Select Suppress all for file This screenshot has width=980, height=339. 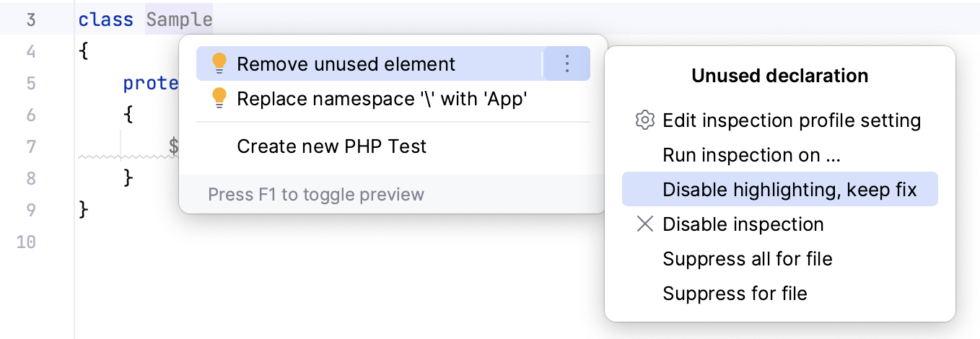point(748,259)
